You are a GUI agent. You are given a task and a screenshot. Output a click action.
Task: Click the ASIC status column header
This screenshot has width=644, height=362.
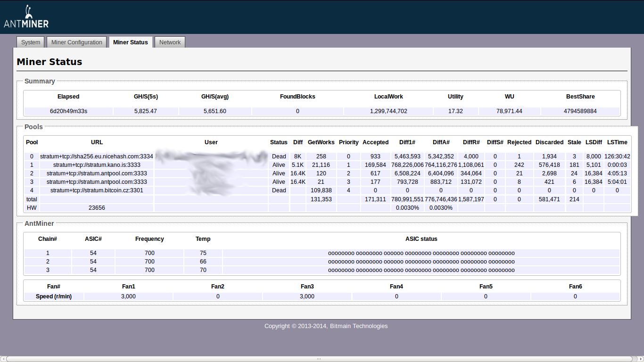pos(421,239)
